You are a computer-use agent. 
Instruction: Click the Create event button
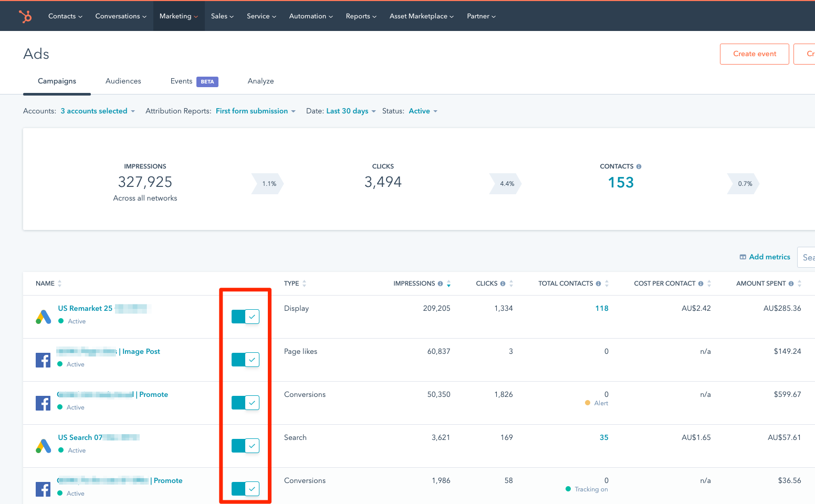coord(754,54)
